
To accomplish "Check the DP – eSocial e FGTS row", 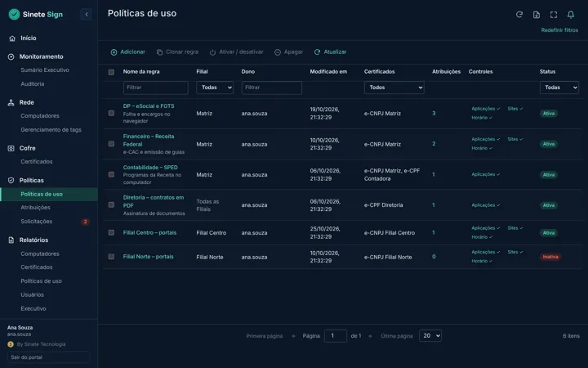I will coord(111,113).
